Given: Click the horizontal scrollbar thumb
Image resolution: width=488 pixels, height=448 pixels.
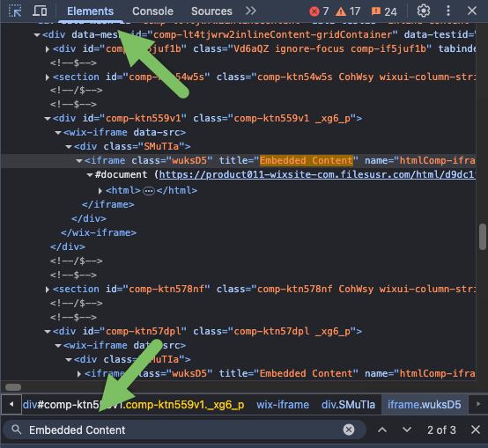Looking at the screenshot, I should coord(13,387).
